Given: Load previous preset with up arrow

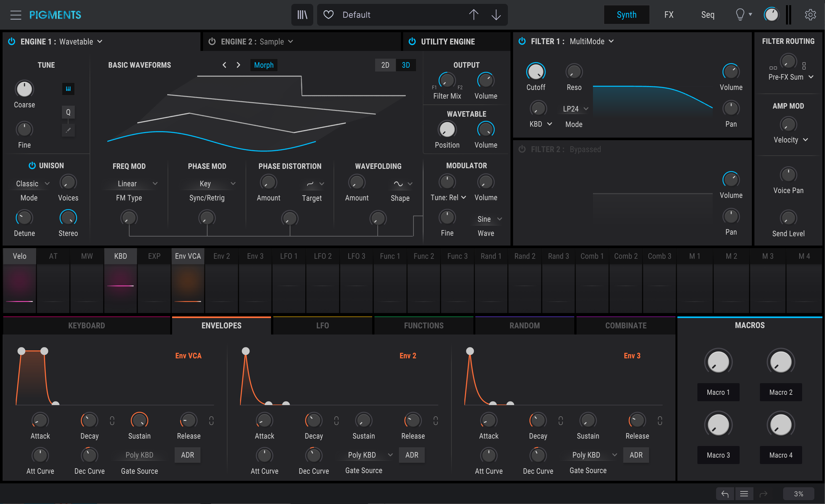Looking at the screenshot, I should point(473,15).
